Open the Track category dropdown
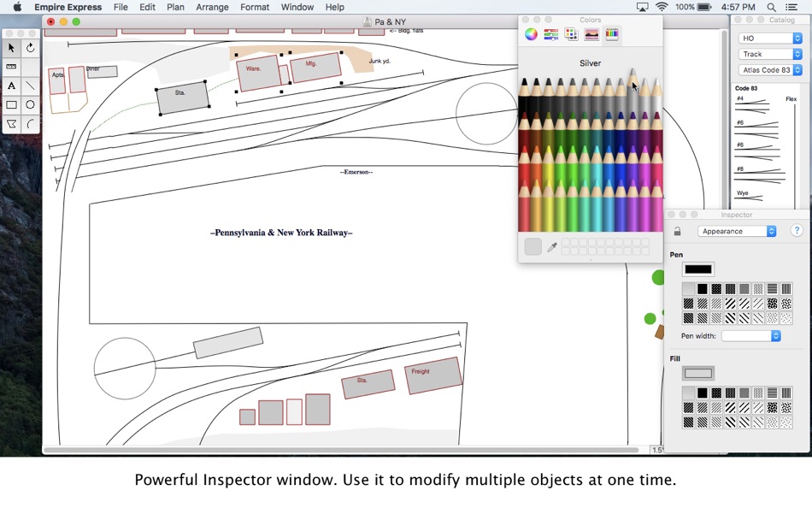812x508 pixels. pos(770,54)
